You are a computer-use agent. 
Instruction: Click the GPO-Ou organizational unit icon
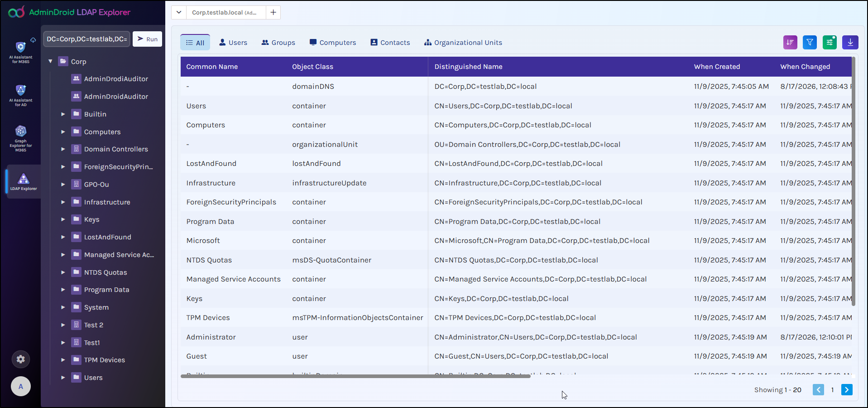77,185
